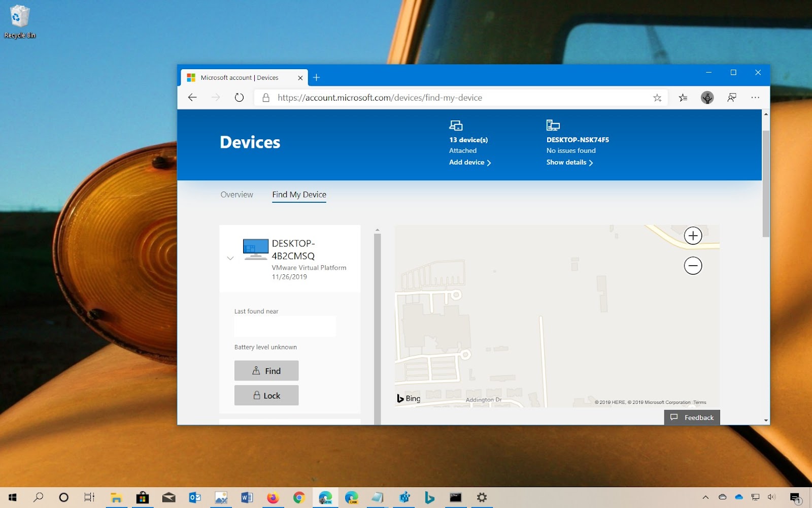Launch Google Chrome from taskbar
The width and height of the screenshot is (812, 508).
pyautogui.click(x=299, y=497)
